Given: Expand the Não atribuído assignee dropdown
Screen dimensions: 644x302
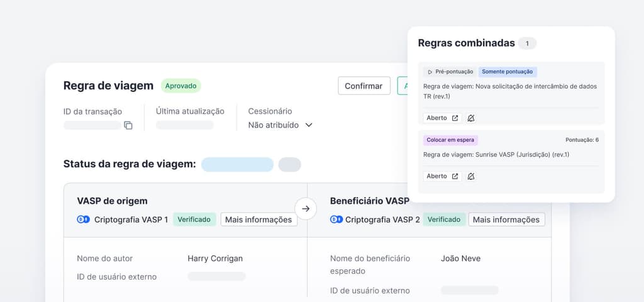Looking at the screenshot, I should point(309,125).
